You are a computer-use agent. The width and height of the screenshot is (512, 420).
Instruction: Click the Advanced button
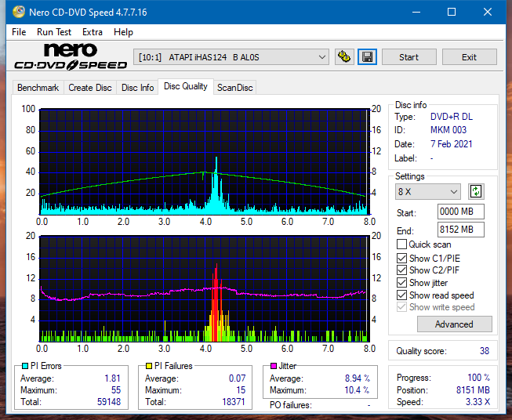[454, 324]
